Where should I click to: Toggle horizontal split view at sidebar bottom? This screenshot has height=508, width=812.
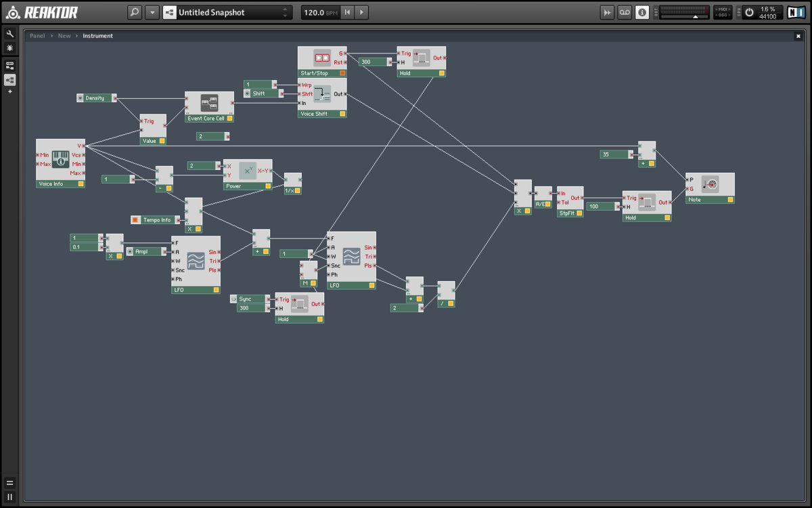(x=9, y=483)
